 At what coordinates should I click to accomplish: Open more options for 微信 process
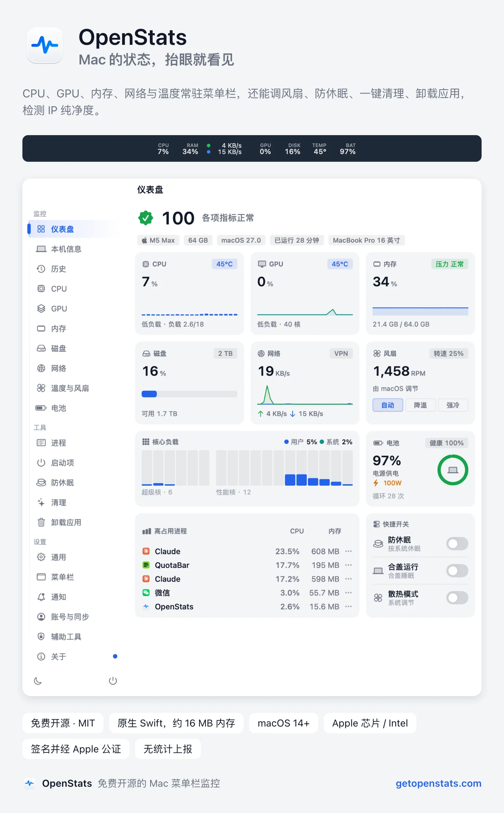tap(348, 593)
